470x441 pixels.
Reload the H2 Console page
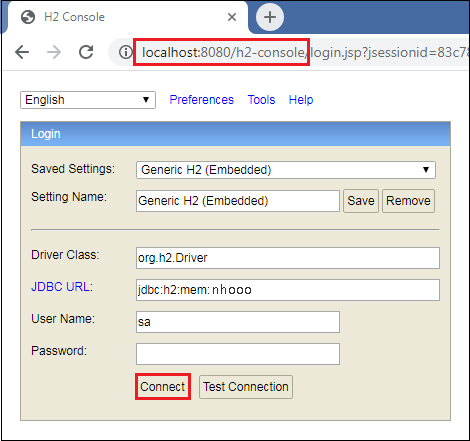(x=86, y=52)
